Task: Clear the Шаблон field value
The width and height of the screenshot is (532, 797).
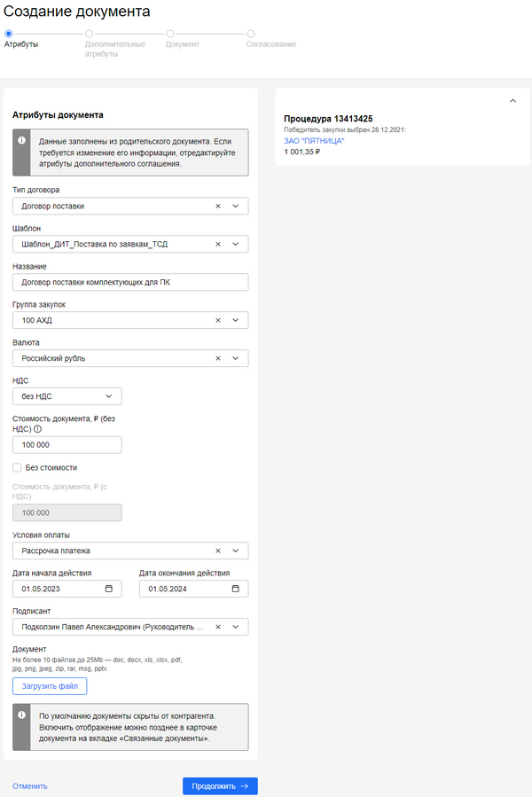Action: click(x=218, y=244)
